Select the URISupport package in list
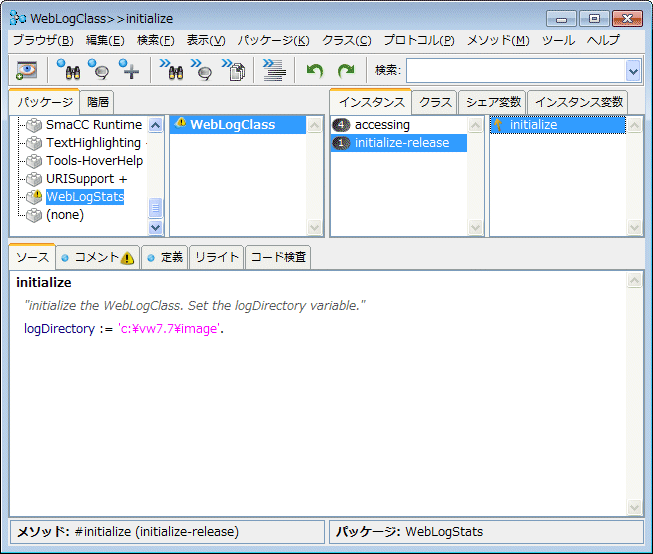 (86, 179)
